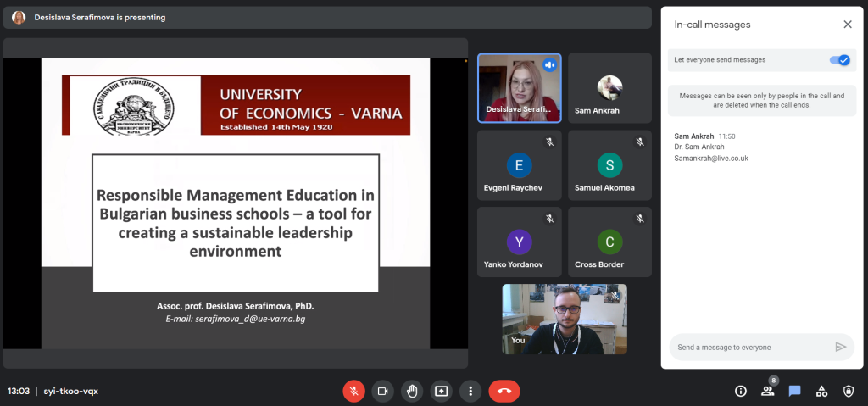The height and width of the screenshot is (406, 868).
Task: Click the In-call messages heading
Action: point(712,25)
